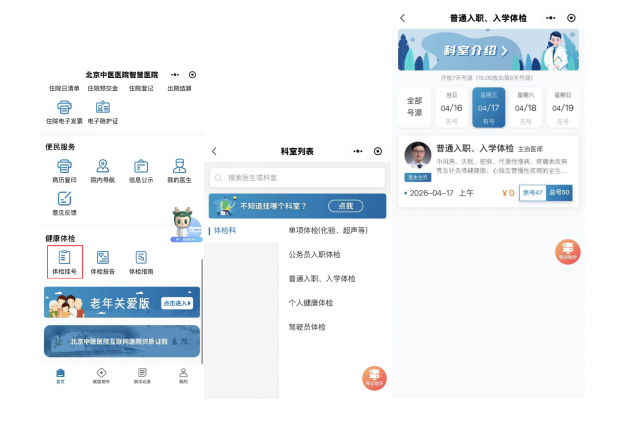Click the 总号50 booking button
Viewport: 617px width, 423px height.
[x=559, y=192]
